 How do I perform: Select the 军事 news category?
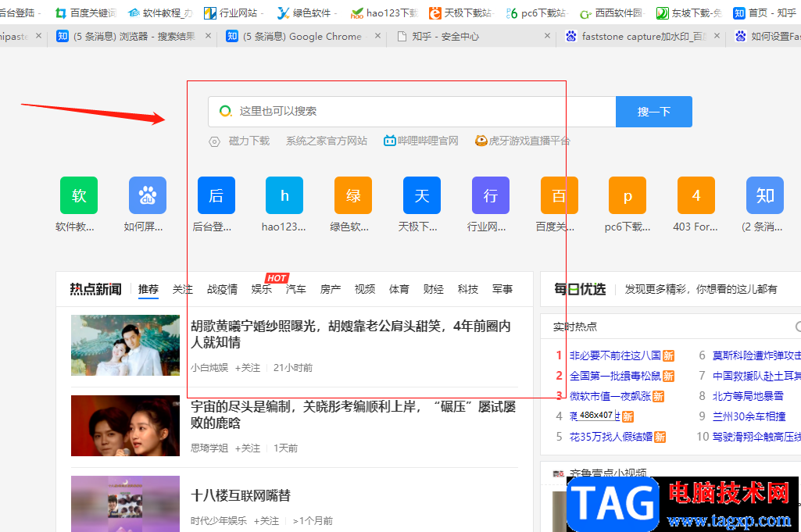tap(502, 290)
